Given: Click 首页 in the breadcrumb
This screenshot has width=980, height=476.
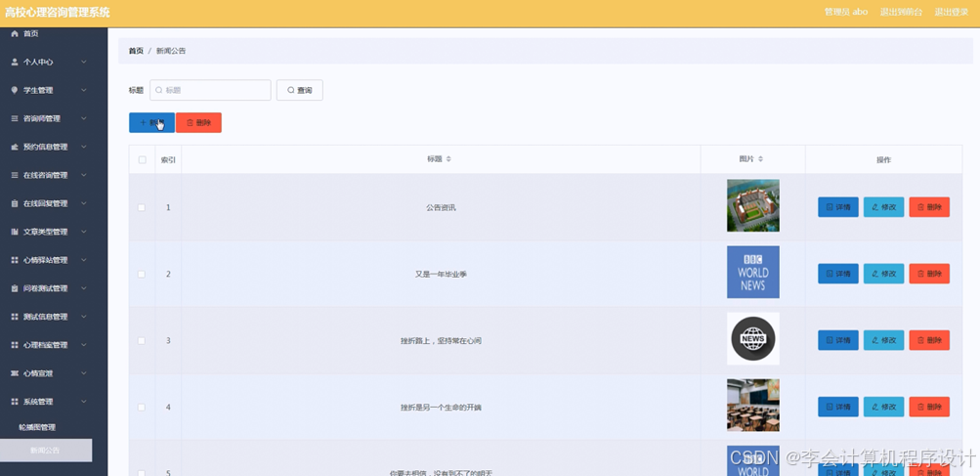Looking at the screenshot, I should 136,51.
